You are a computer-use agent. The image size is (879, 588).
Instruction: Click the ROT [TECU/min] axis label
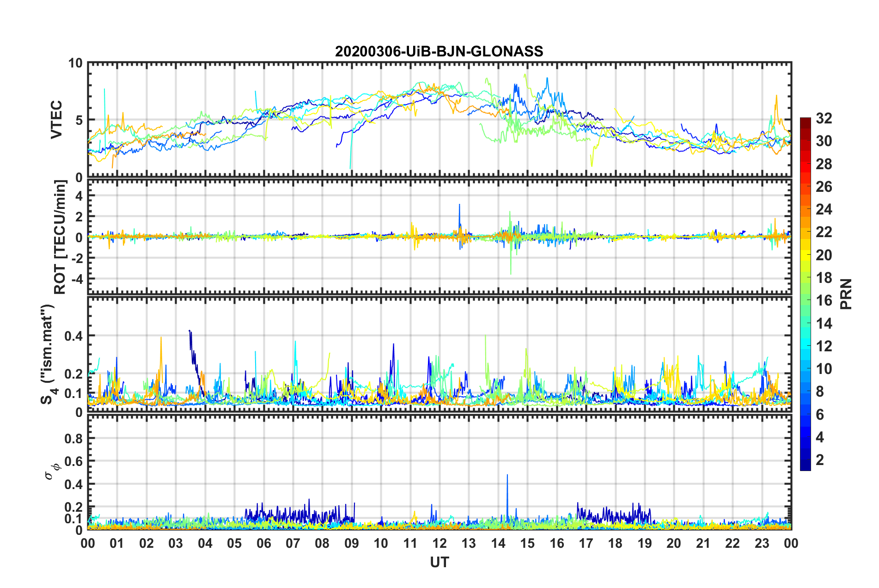(x=60, y=237)
